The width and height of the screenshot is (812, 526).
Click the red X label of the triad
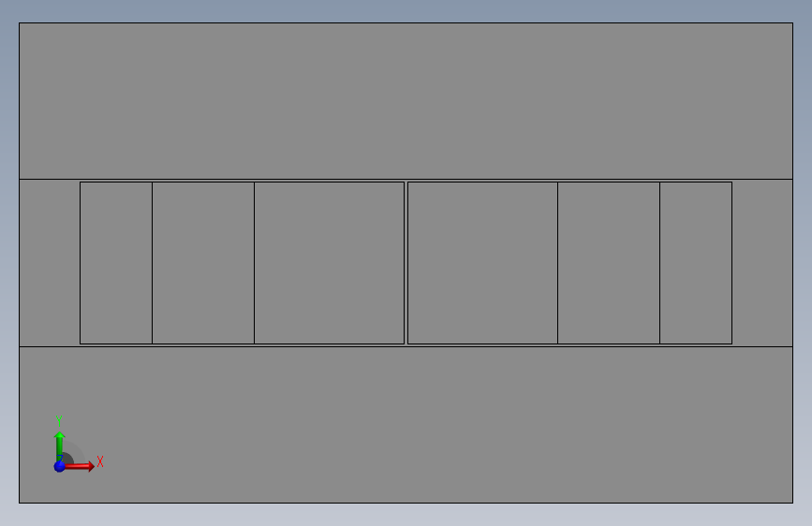[100, 461]
